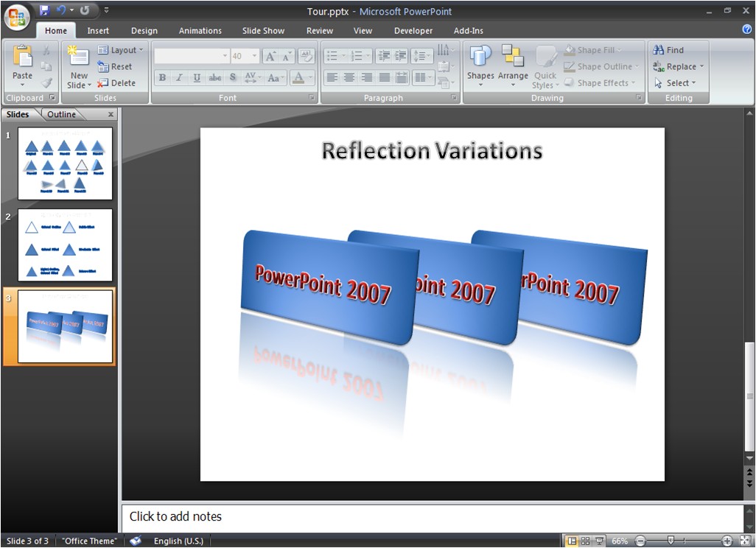Click the Zoom In plus icon
The image size is (756, 548).
pyautogui.click(x=727, y=541)
